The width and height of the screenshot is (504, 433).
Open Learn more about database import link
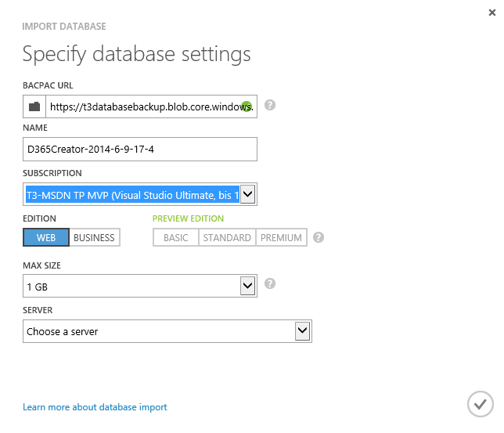(95, 407)
